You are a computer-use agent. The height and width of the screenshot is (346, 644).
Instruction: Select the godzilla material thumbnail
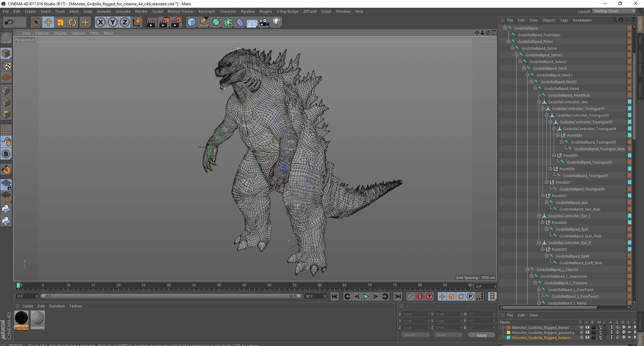point(21,318)
